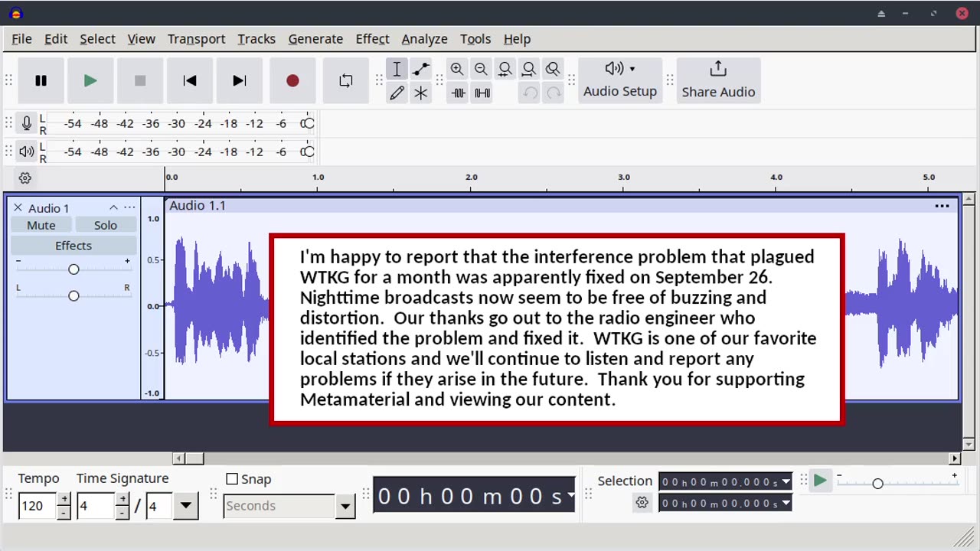Open selection toolbar settings gear
The width and height of the screenshot is (980, 551).
coord(642,502)
